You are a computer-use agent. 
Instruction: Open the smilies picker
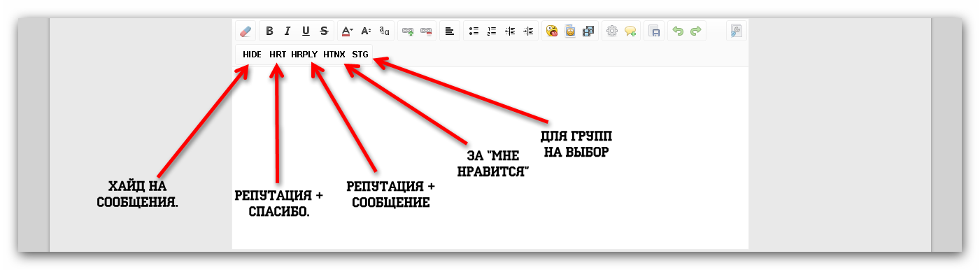[552, 31]
